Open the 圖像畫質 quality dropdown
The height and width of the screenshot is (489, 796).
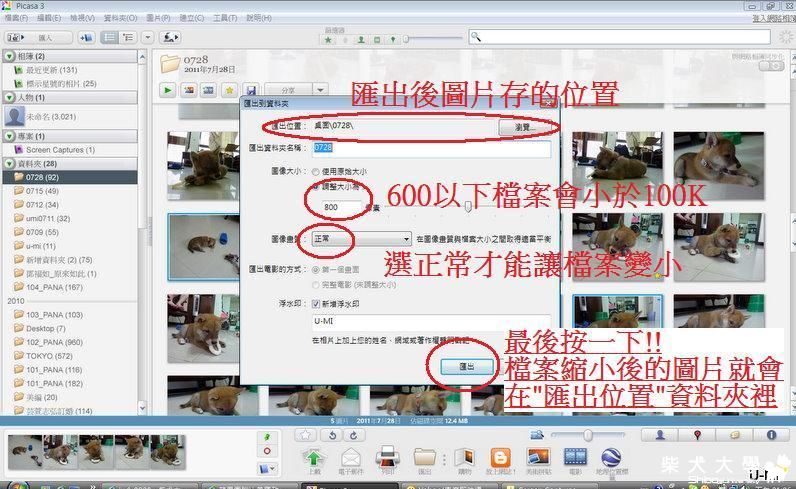coord(406,239)
